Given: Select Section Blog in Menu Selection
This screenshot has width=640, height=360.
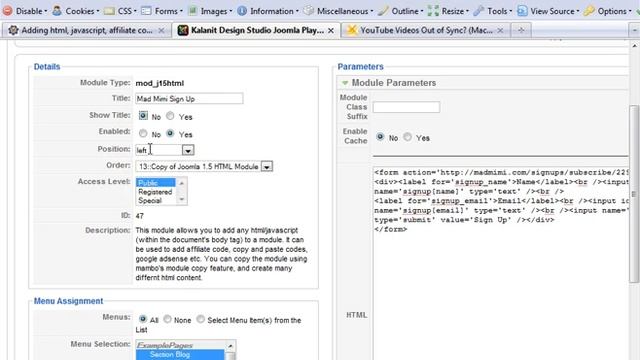Looking at the screenshot, I should 180,355.
